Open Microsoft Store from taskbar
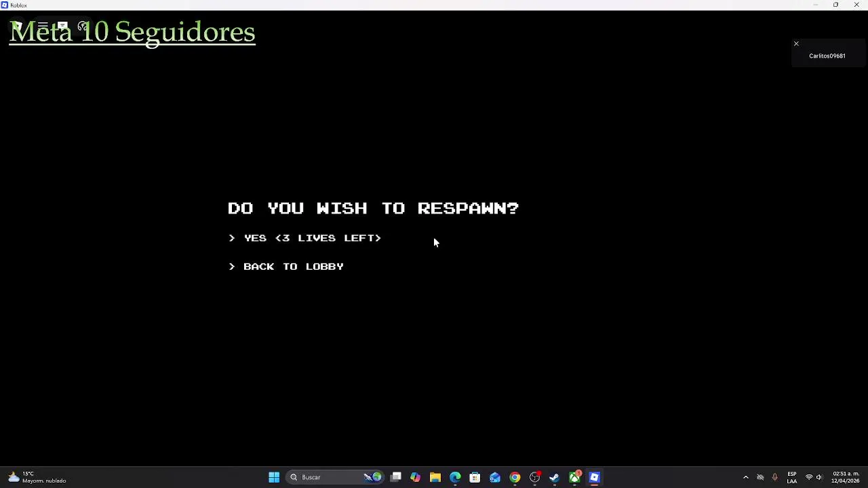The image size is (868, 488). (475, 477)
